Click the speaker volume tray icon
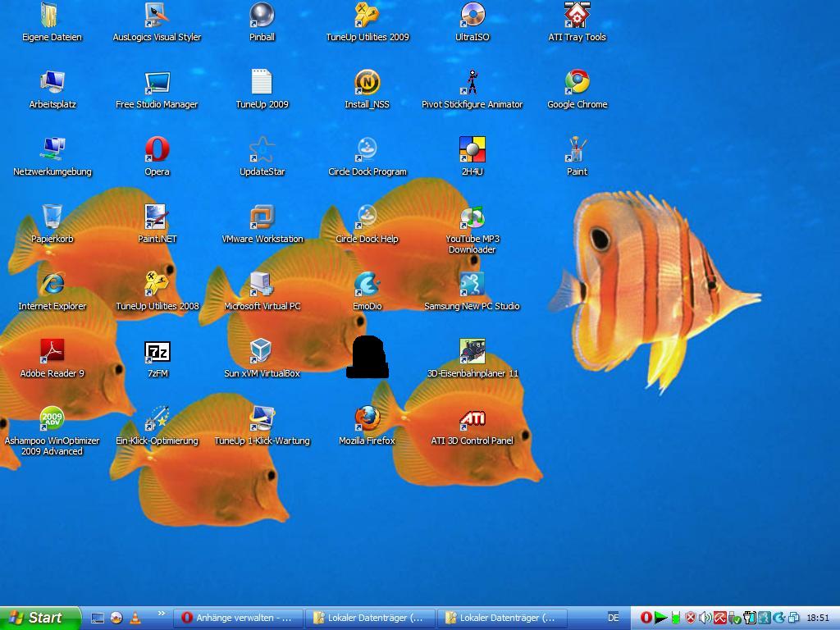This screenshot has height=630, width=840. [x=705, y=618]
